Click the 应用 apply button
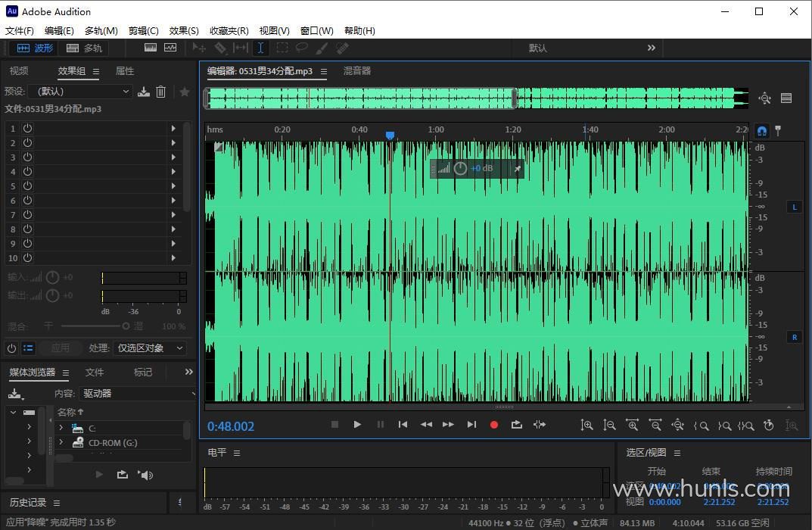 (x=60, y=348)
